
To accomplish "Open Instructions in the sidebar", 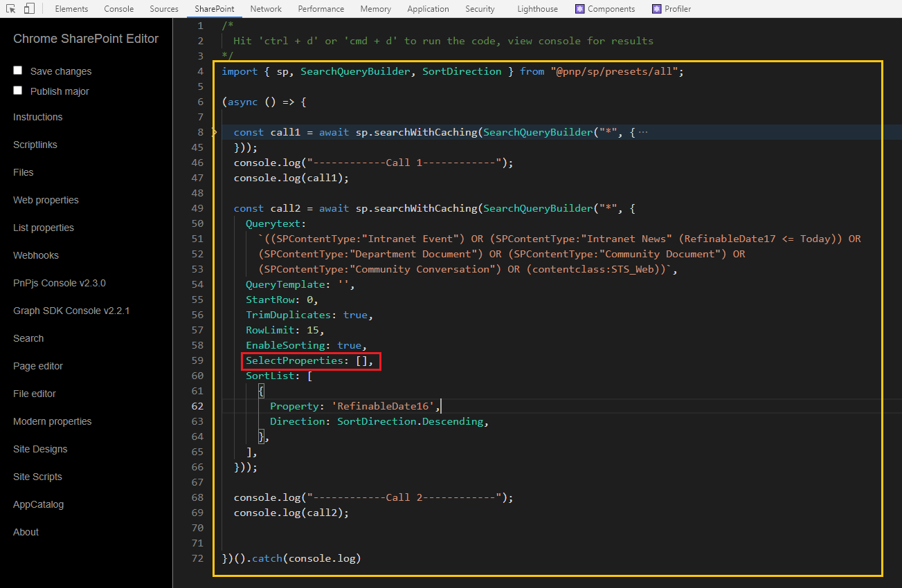I will click(x=37, y=117).
